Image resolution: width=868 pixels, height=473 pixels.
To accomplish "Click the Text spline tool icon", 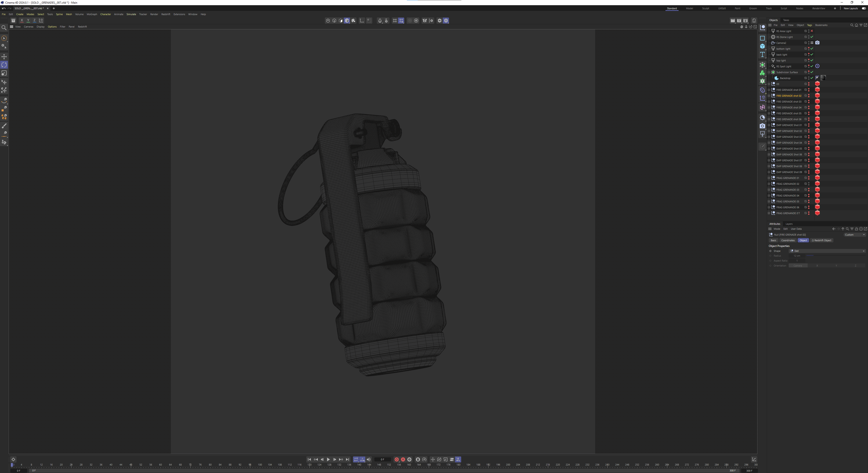I will pyautogui.click(x=762, y=54).
